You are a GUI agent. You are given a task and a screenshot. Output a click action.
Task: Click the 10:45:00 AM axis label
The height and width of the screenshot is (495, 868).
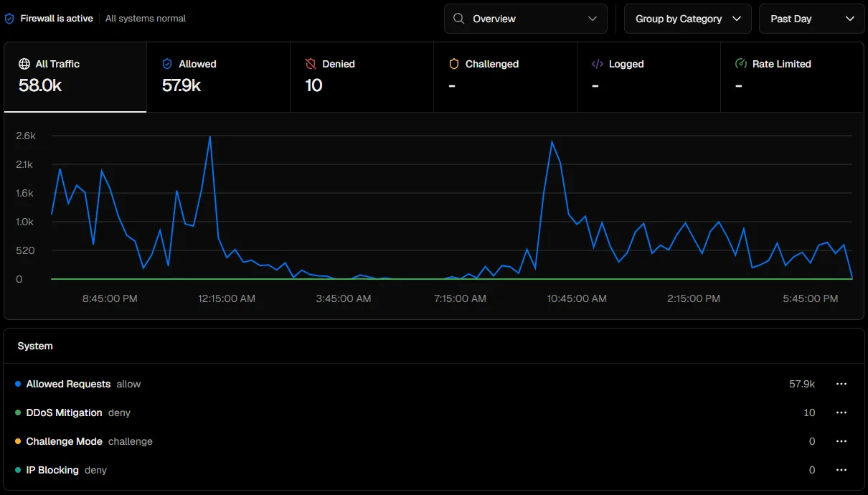pos(577,298)
